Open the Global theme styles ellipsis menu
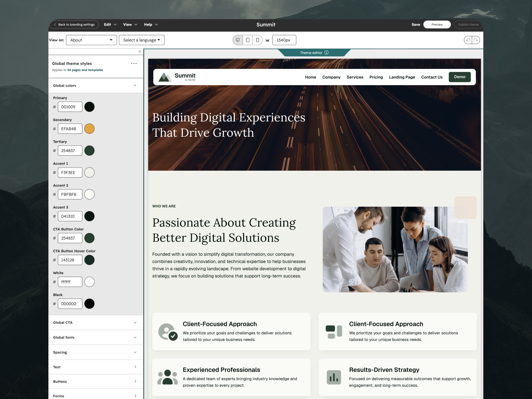The image size is (532, 399). click(x=134, y=64)
